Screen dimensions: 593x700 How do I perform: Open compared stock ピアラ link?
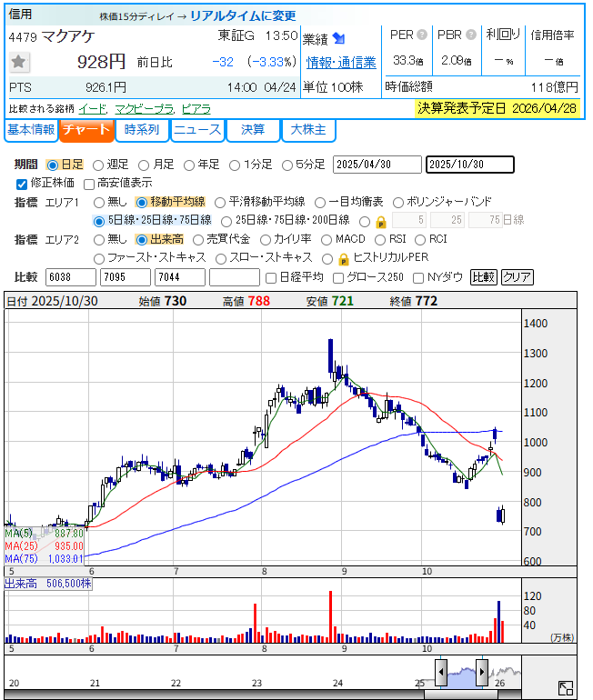(x=196, y=109)
